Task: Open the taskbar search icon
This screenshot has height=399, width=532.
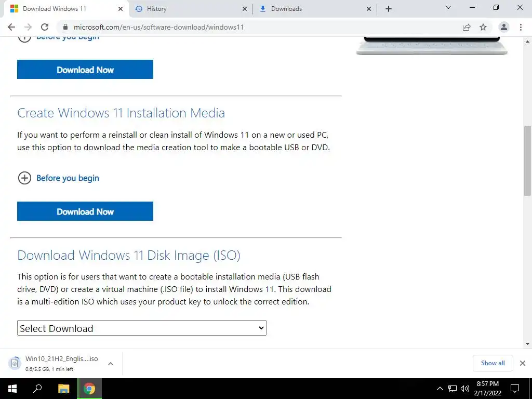Action: click(37, 389)
